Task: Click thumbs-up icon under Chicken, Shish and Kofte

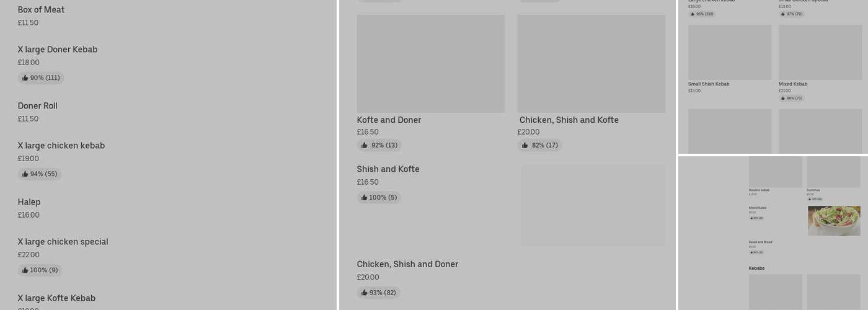Action: tap(525, 146)
